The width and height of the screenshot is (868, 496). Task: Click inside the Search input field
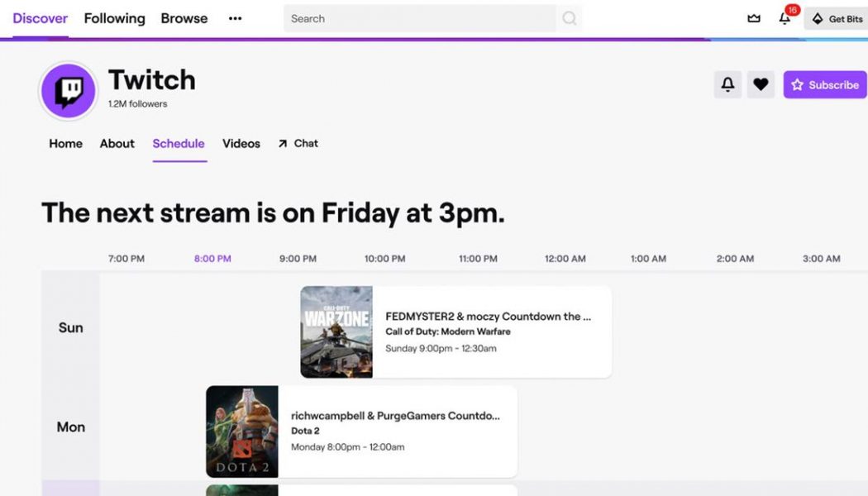[413, 17]
